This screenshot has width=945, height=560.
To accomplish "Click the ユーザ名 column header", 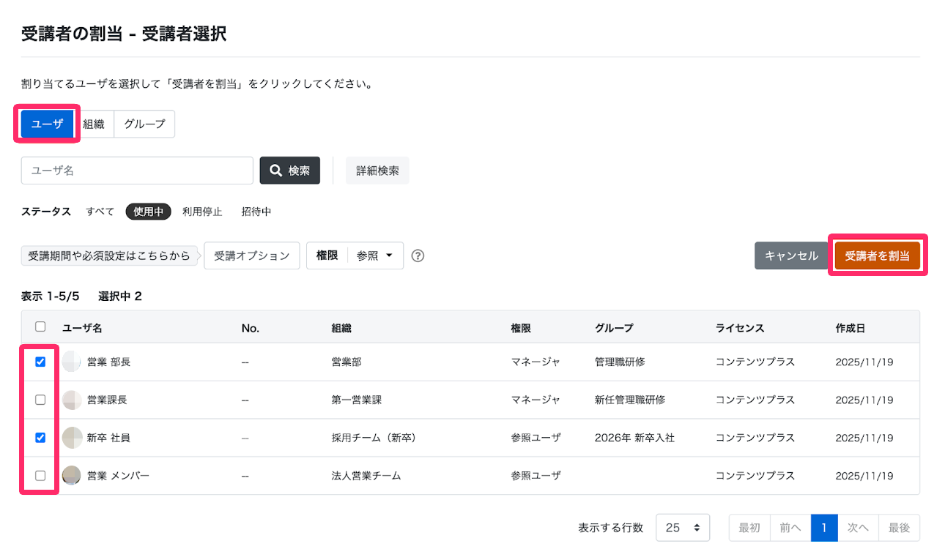I will point(82,328).
